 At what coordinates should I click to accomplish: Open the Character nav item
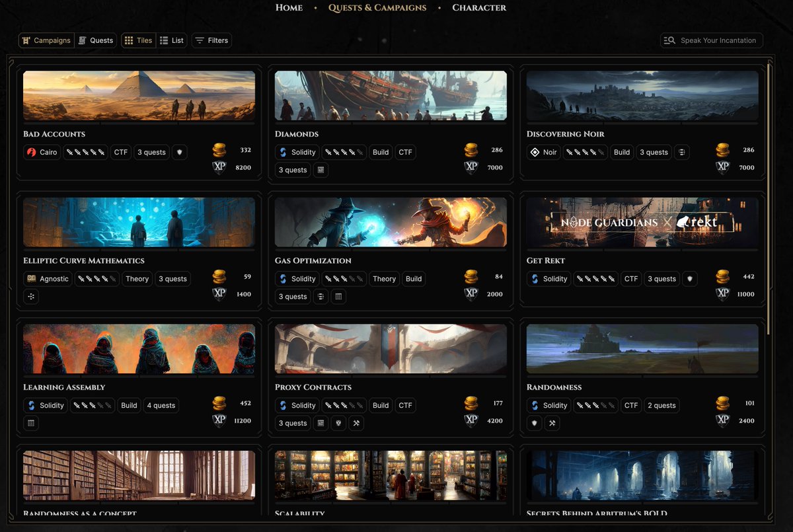479,8
